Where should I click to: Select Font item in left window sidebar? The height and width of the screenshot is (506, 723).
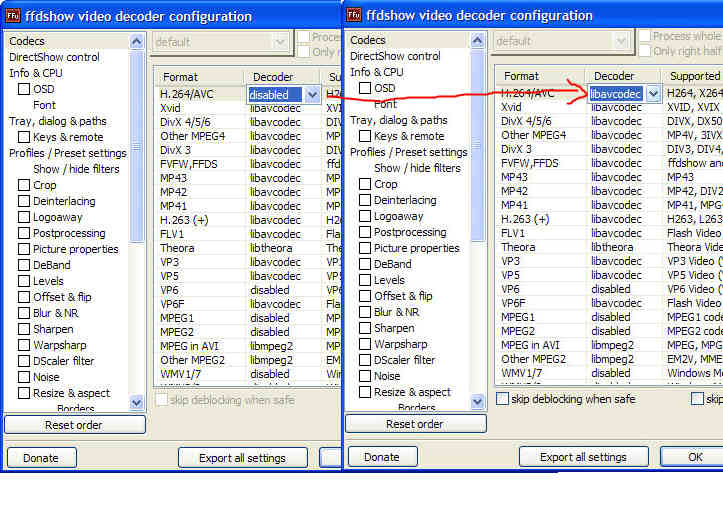click(44, 105)
